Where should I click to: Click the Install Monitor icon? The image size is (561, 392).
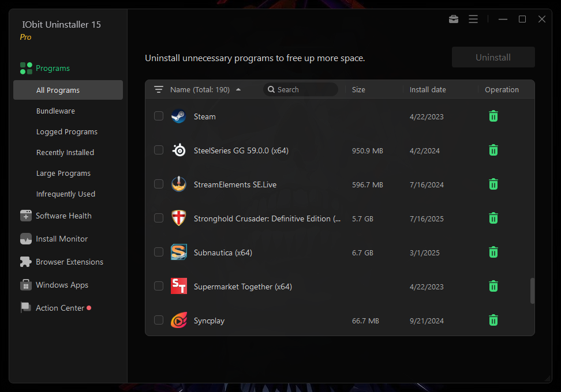tap(26, 239)
